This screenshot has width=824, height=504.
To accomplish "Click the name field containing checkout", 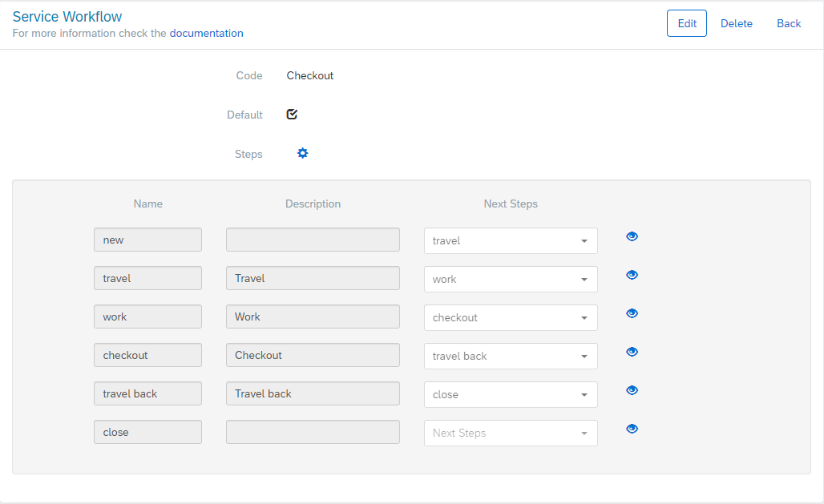I will 147,355.
